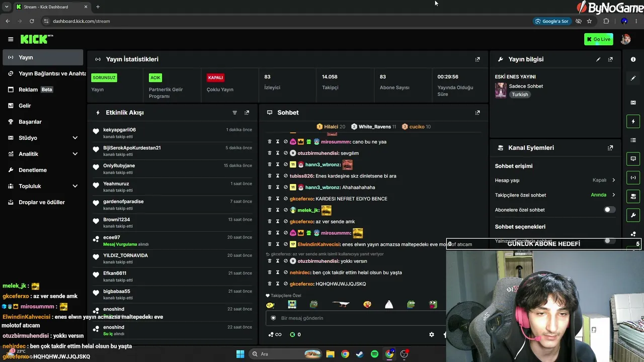This screenshot has height=362, width=644.
Task: Click the Windows Start button
Action: (240, 354)
